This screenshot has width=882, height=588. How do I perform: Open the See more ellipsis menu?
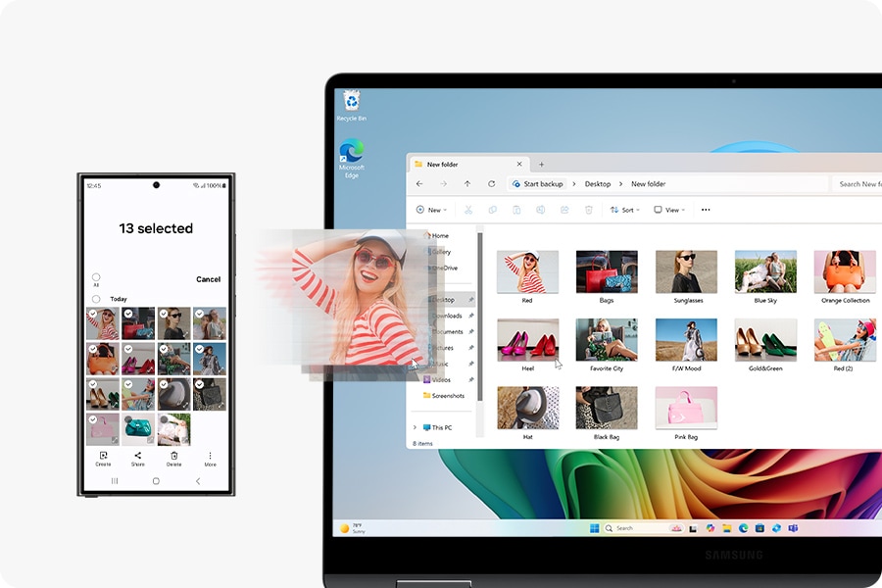pyautogui.click(x=705, y=209)
